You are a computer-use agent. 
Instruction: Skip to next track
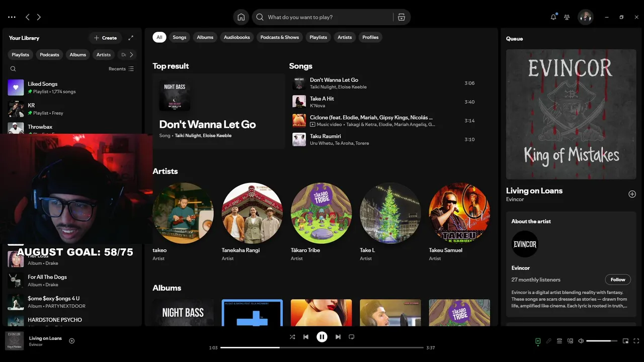coord(338,337)
